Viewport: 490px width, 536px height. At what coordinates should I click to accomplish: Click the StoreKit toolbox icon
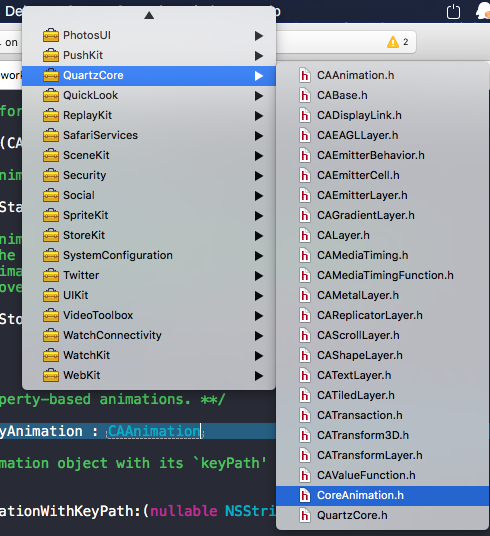click(51, 236)
